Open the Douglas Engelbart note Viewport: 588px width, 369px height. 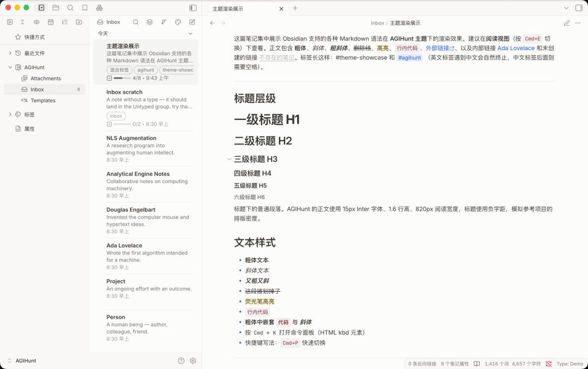pos(145,220)
